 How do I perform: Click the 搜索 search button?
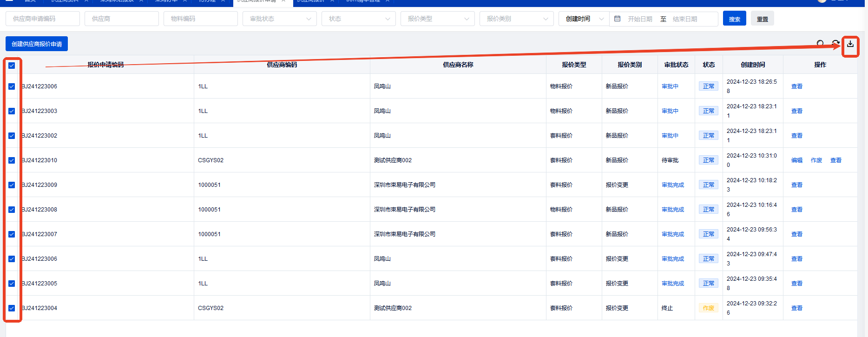(x=735, y=19)
